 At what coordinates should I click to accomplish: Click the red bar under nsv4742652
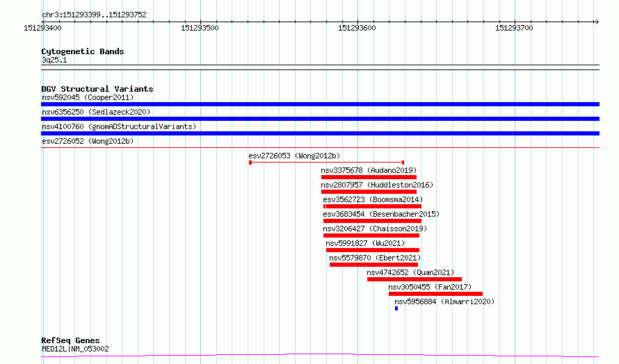click(414, 279)
